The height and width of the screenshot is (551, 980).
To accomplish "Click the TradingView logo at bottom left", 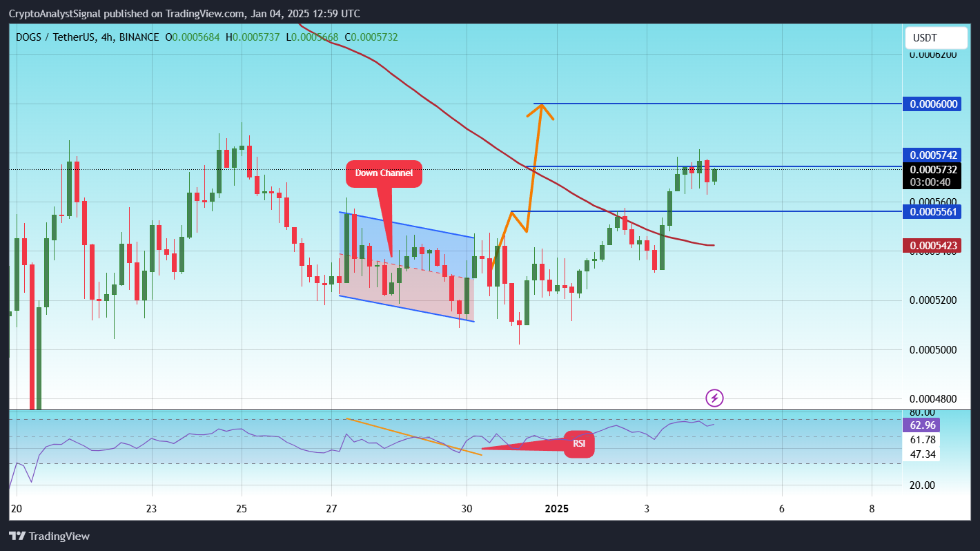I will click(49, 536).
